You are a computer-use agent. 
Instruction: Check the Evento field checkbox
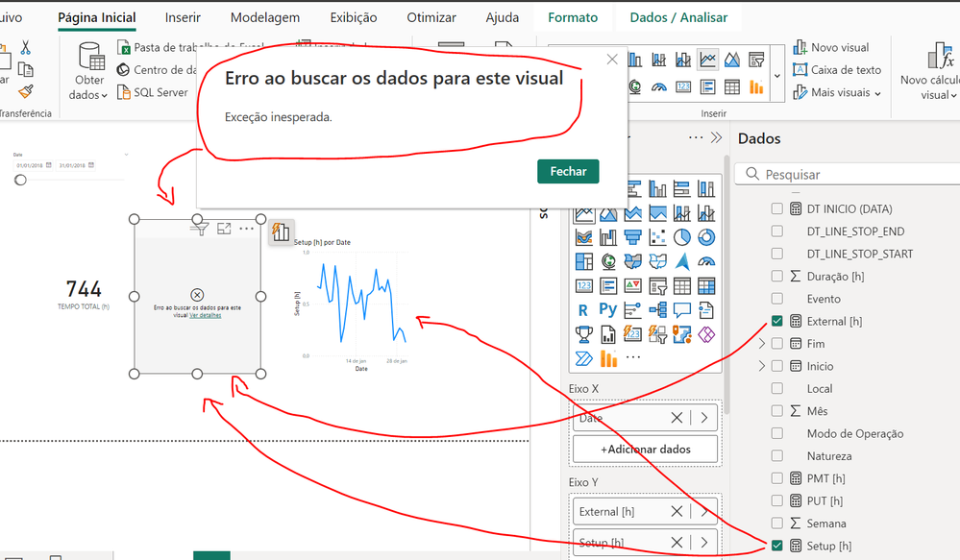[777, 299]
